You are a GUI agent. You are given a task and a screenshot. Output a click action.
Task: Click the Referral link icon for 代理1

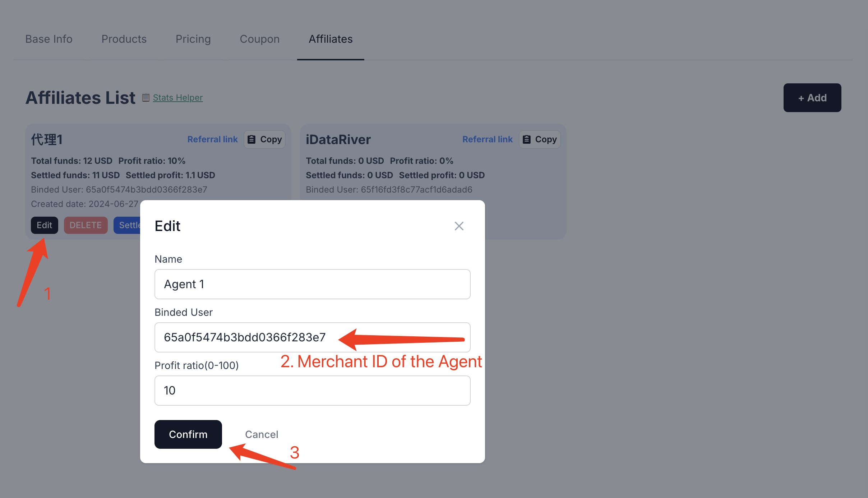[212, 139]
